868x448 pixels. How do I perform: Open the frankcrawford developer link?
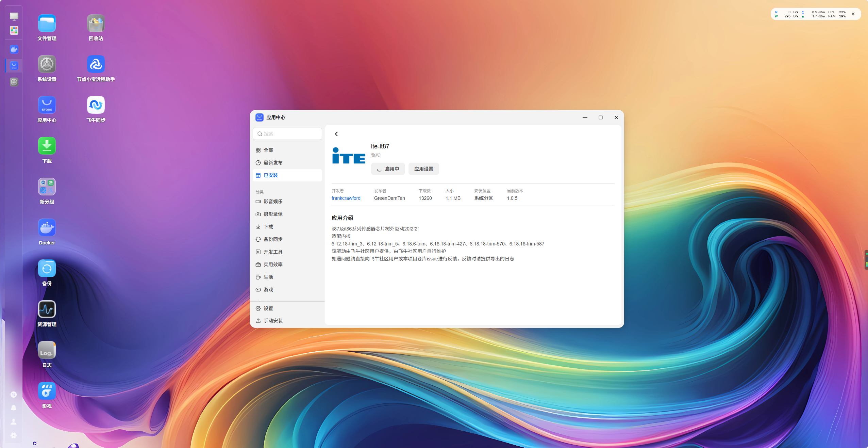coord(346,198)
